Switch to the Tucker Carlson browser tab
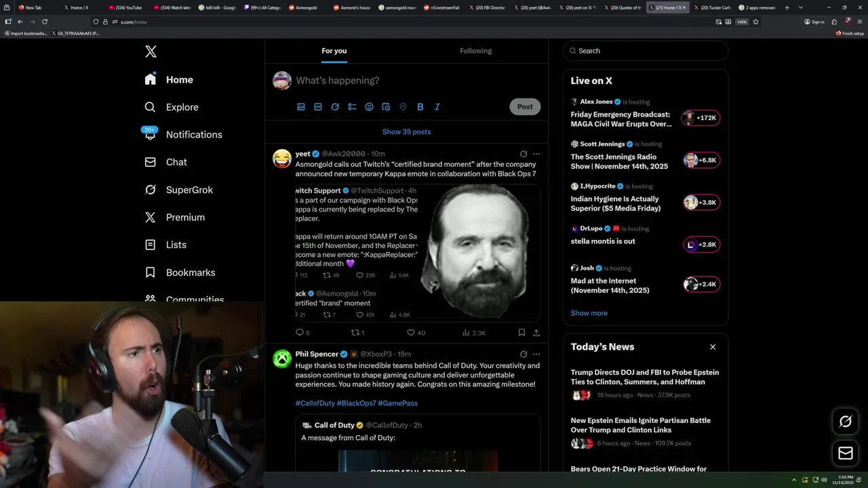This screenshot has height=488, width=868. click(x=713, y=7)
